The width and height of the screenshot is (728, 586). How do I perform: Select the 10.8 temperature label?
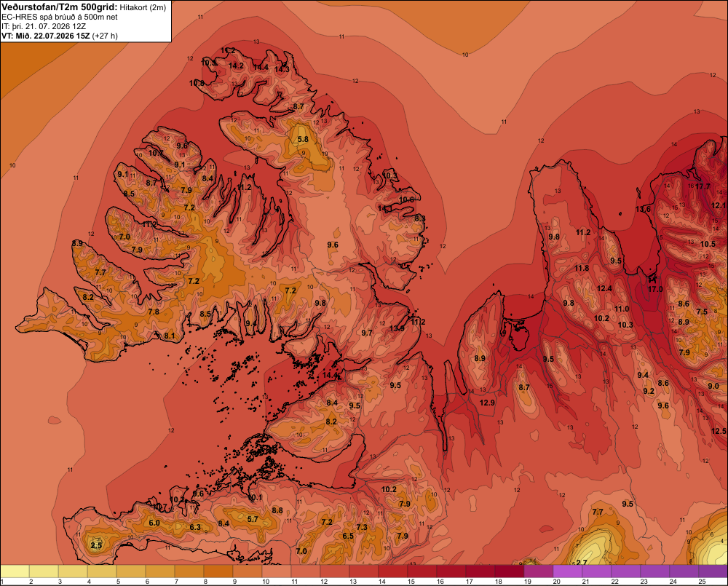point(197,83)
